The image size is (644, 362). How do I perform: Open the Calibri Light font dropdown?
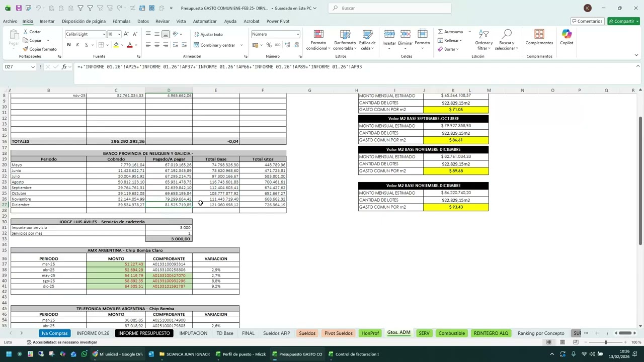pos(104,34)
